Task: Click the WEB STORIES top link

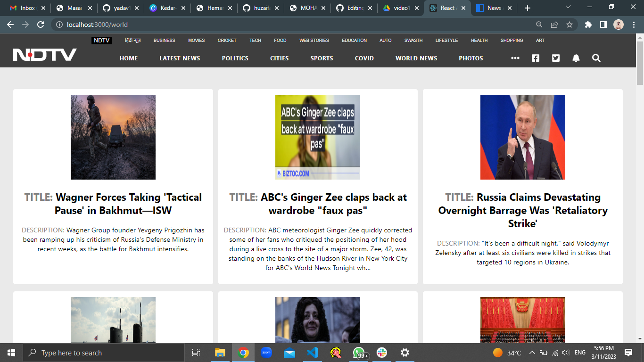Action: (314, 41)
